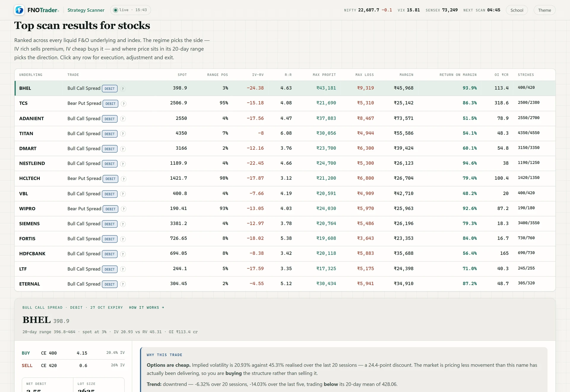This screenshot has height=392, width=570.
Task: Click Sort by Underlying column header
Action: (x=31, y=75)
